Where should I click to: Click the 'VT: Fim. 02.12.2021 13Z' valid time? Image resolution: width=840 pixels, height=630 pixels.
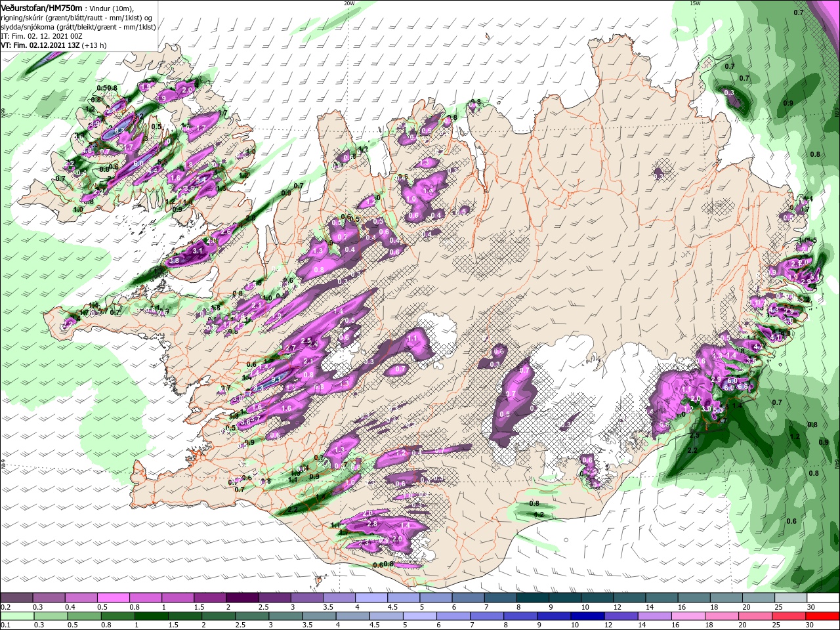[x=40, y=45]
